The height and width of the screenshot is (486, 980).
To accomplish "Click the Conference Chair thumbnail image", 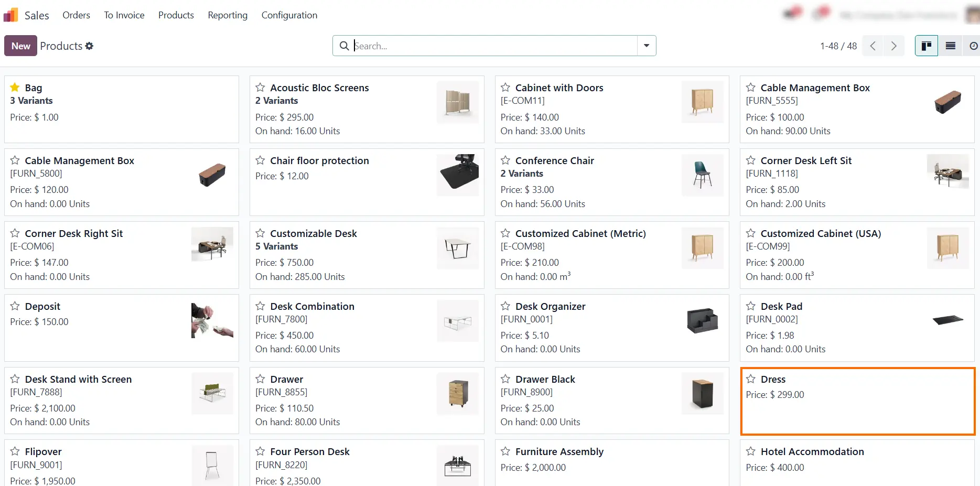I will (702, 175).
